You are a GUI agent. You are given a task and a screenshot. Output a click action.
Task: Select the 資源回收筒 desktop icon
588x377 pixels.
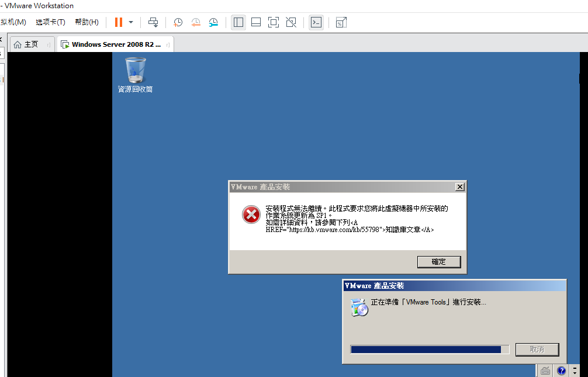(135, 75)
